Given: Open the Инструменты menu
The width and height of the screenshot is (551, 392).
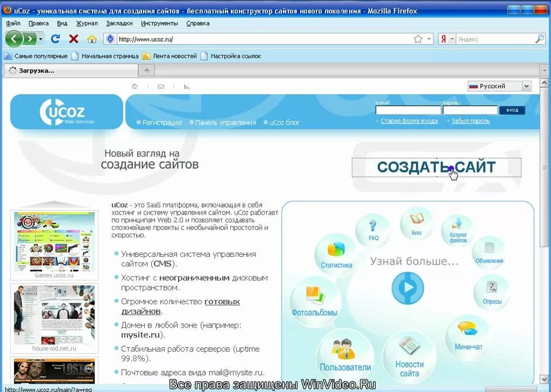Looking at the screenshot, I should [x=160, y=23].
